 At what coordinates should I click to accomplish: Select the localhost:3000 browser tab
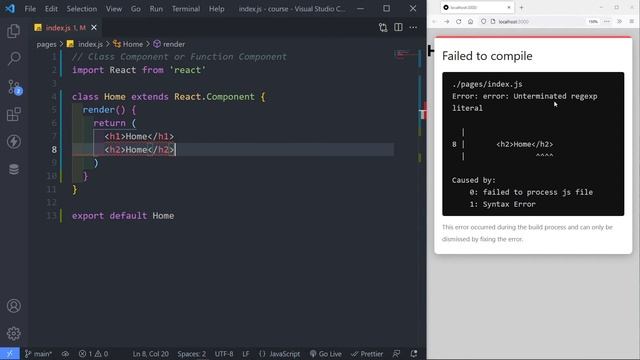477,7
